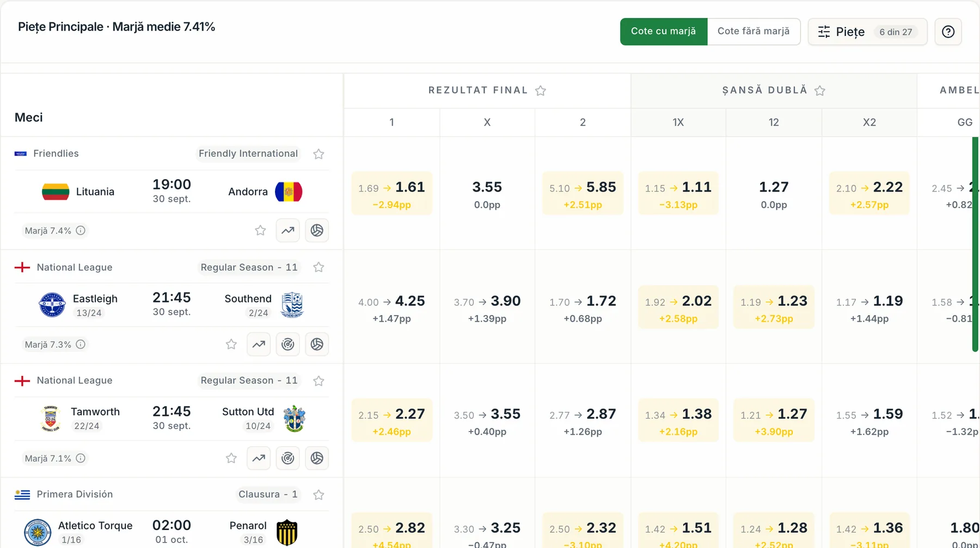Select 12 odds 1.27 for Tamworth match

(774, 420)
